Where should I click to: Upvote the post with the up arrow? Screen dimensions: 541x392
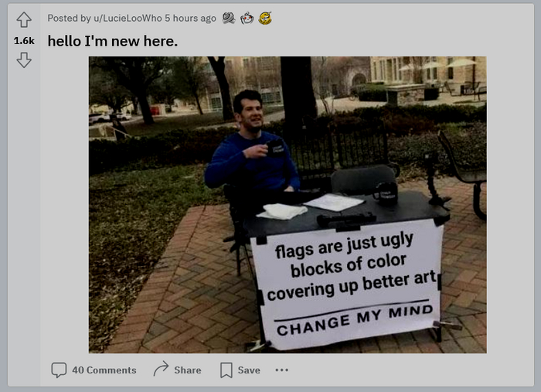24,19
